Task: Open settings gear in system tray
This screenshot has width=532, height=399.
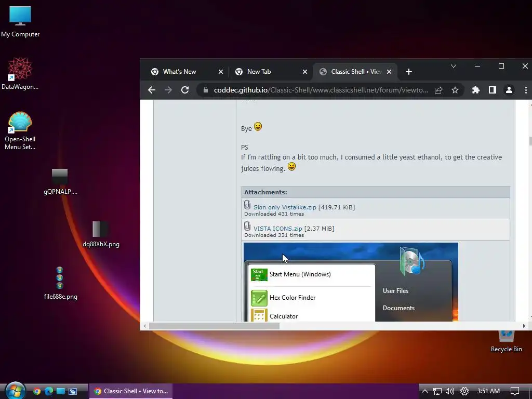Action: (464, 391)
